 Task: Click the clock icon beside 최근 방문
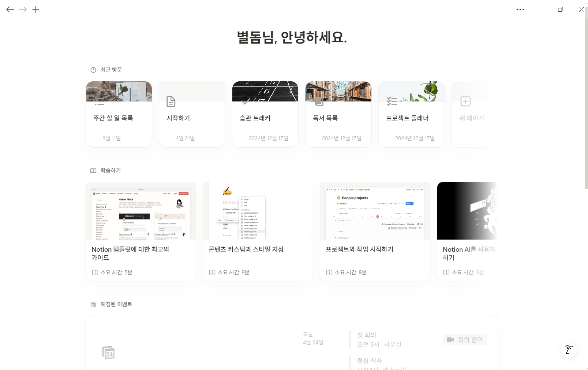click(93, 70)
